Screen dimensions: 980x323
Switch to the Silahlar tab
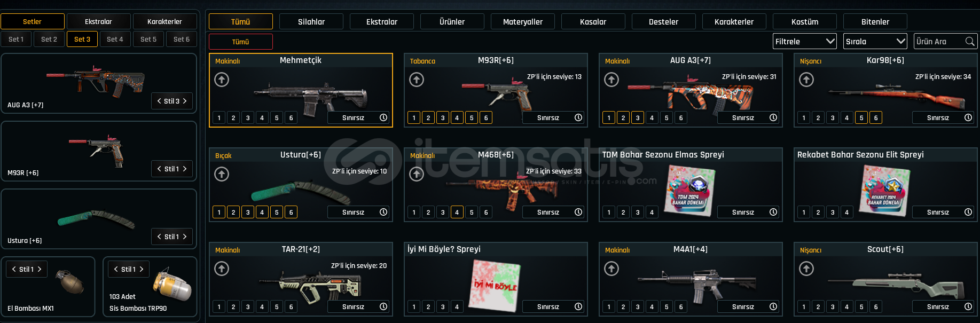click(311, 21)
